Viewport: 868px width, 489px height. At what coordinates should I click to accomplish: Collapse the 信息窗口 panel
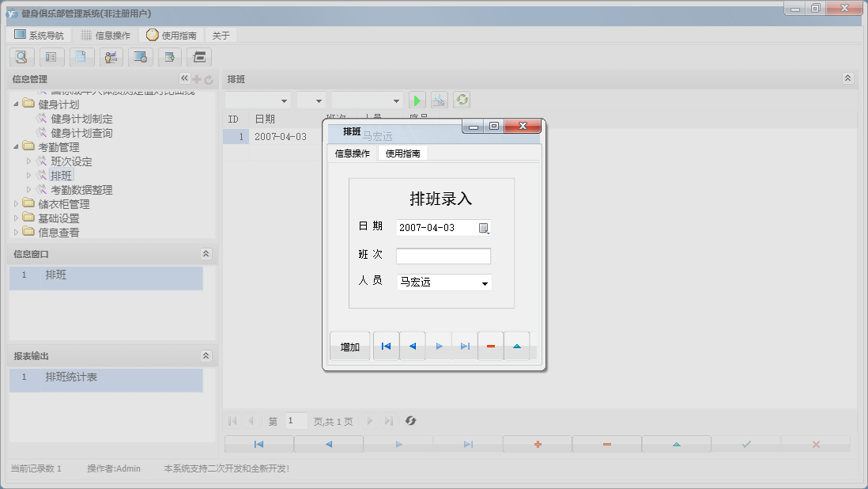tap(206, 254)
